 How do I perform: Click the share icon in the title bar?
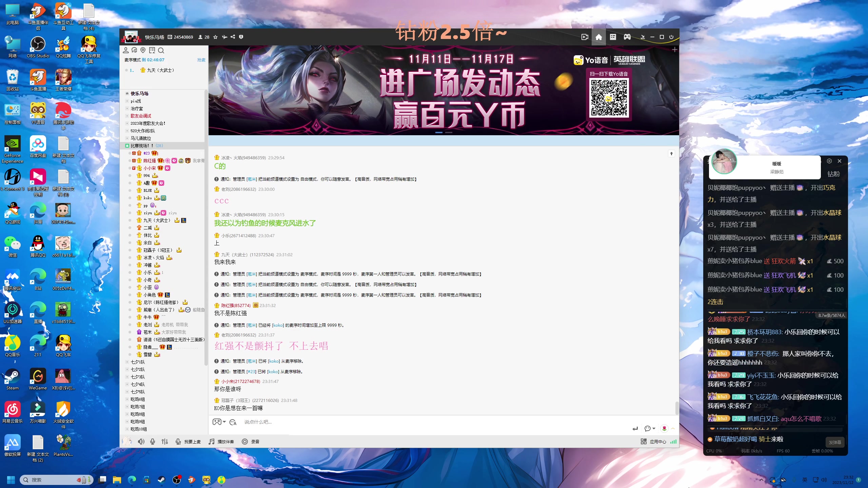pos(233,37)
